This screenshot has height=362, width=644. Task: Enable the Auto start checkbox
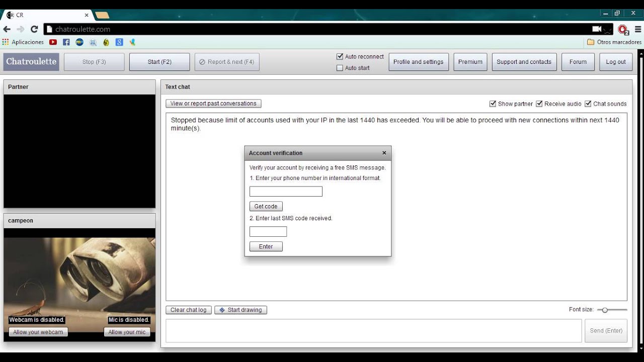click(340, 68)
